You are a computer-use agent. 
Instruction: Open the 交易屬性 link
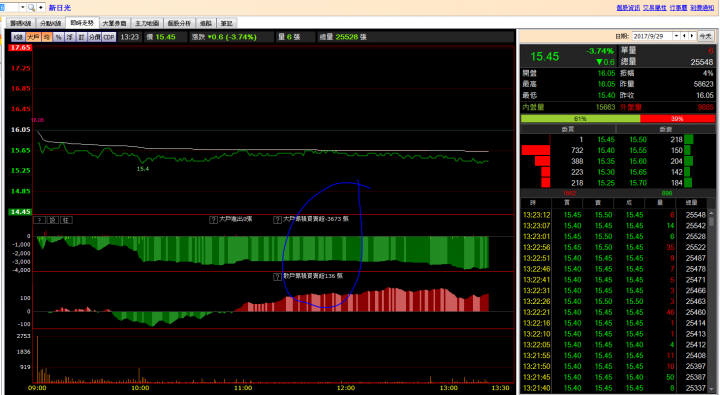click(654, 8)
